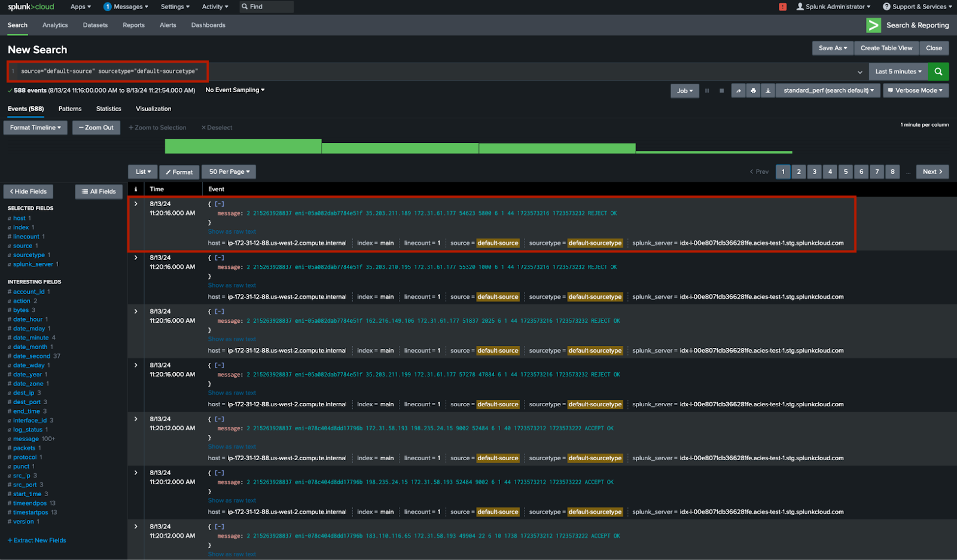Click the third green timeline bar
This screenshot has width=957, height=560.
[557, 148]
